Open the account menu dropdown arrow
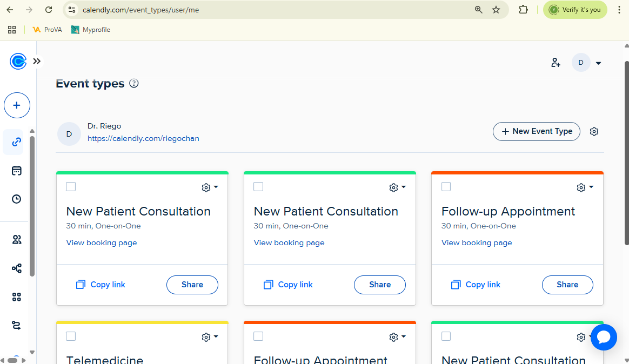629x364 pixels. coord(598,63)
